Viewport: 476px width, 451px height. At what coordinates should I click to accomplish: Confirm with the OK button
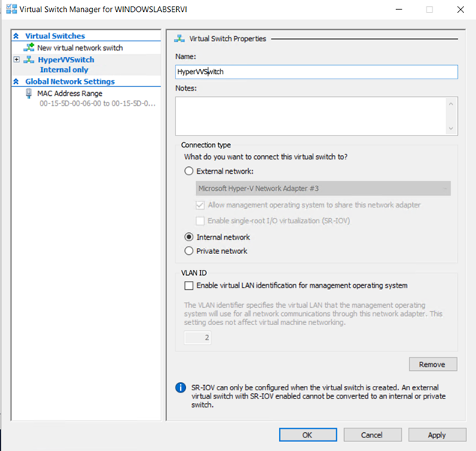point(308,435)
